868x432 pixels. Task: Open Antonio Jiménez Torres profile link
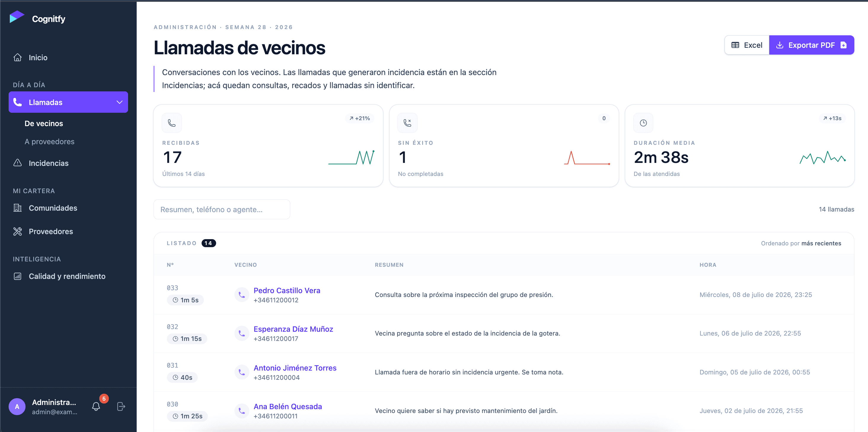[x=295, y=368]
